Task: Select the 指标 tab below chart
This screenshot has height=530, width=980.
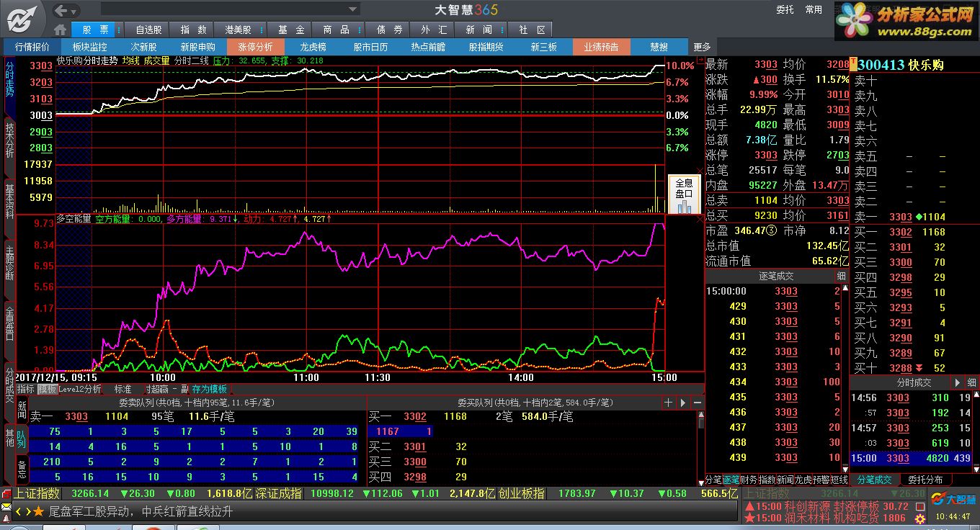Action: coord(26,389)
